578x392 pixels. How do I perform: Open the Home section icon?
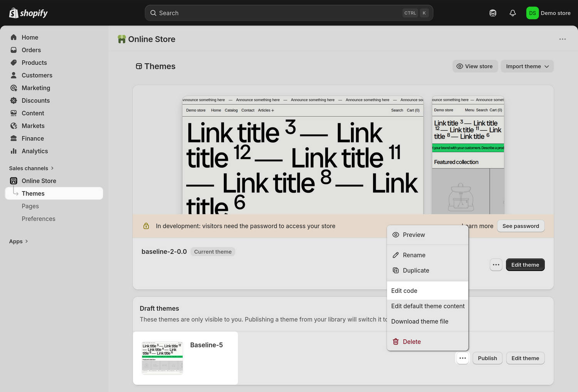(14, 37)
